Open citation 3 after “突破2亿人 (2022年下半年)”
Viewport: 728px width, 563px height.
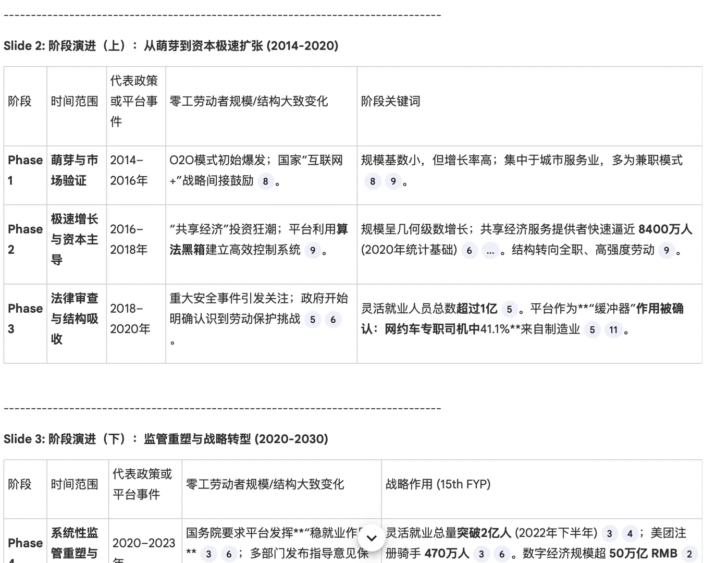tap(609, 533)
